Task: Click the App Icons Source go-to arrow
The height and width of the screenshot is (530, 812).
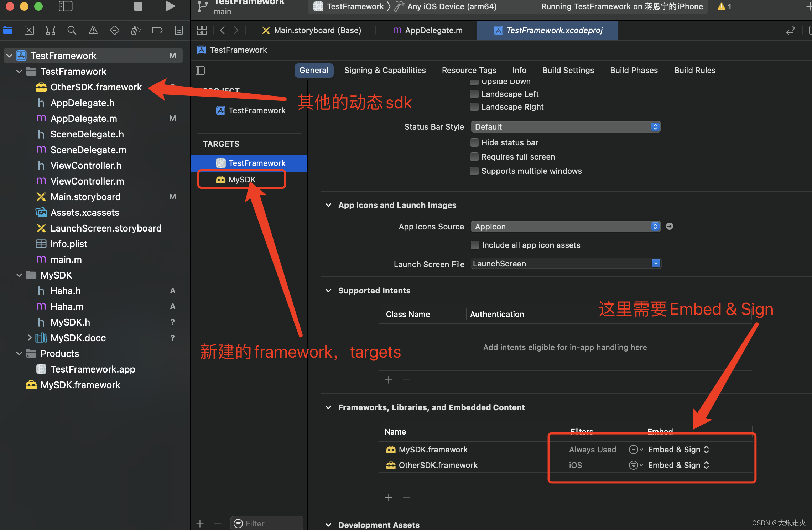Action: click(669, 226)
